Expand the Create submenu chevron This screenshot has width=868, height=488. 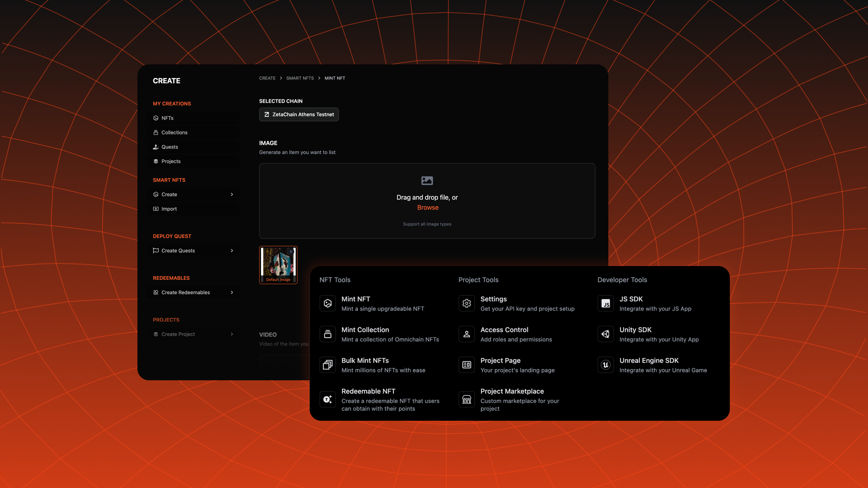(x=232, y=194)
